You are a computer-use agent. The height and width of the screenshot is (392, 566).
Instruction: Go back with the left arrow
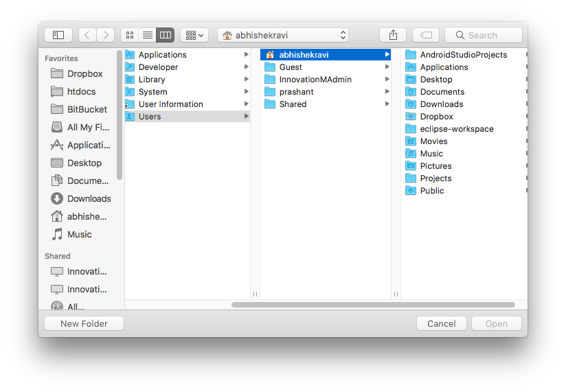tap(87, 35)
